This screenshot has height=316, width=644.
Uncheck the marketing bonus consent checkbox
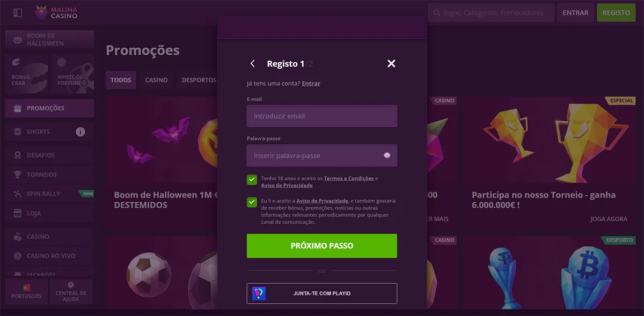[252, 202]
